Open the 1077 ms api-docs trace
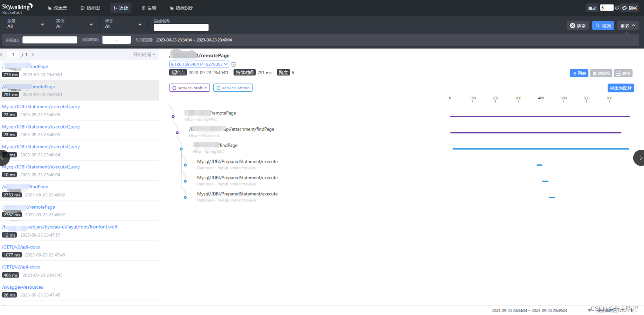 tap(79, 251)
